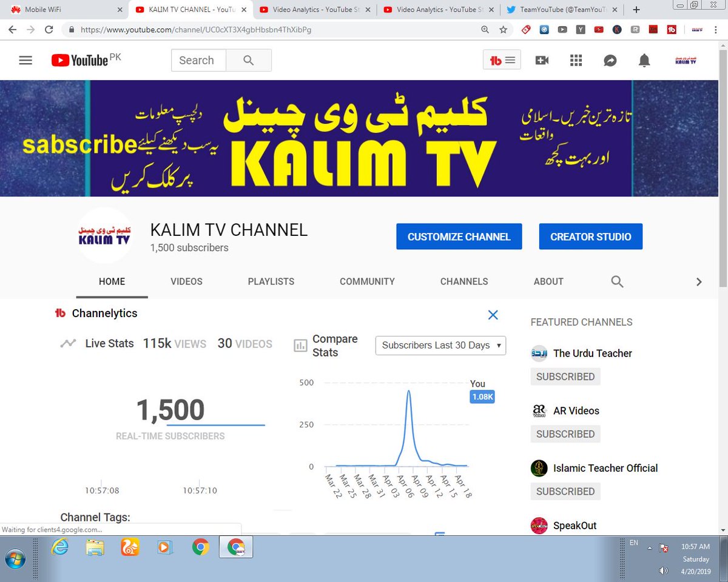Open the messages share bubble icon
This screenshot has height=582, width=728.
pos(610,60)
